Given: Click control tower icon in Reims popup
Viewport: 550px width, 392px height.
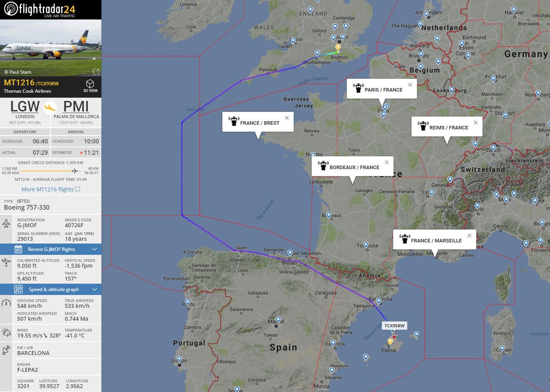Looking at the screenshot, I should coord(423,126).
